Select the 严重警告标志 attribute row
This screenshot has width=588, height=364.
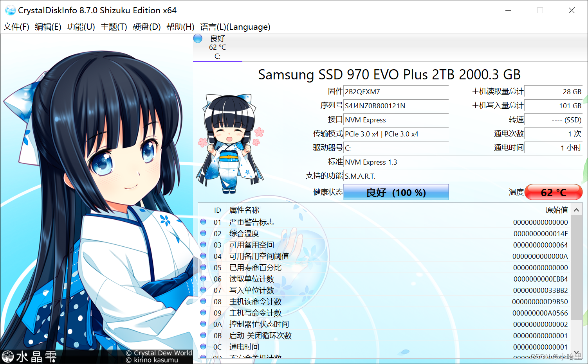click(x=384, y=222)
